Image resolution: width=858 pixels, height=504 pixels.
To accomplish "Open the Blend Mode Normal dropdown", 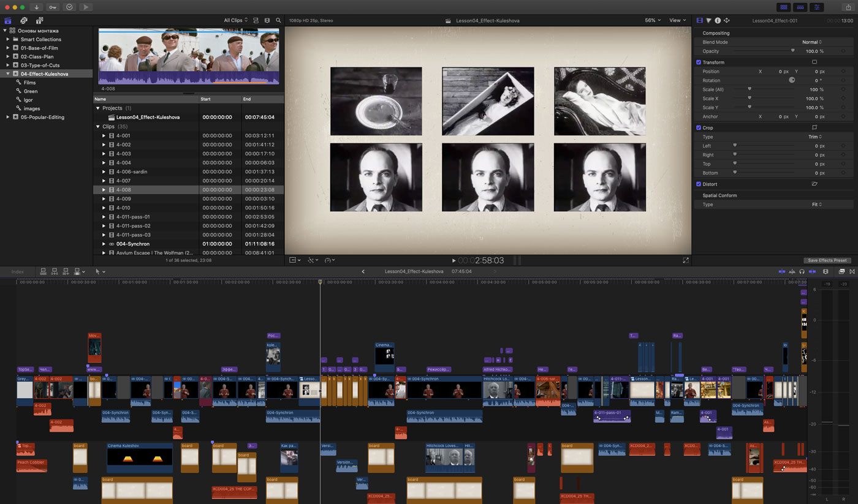I will 812,42.
